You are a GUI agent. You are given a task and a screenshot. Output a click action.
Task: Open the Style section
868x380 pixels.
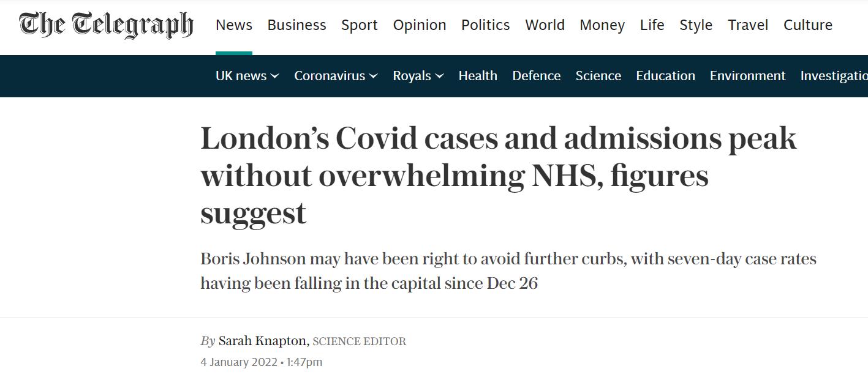(696, 25)
